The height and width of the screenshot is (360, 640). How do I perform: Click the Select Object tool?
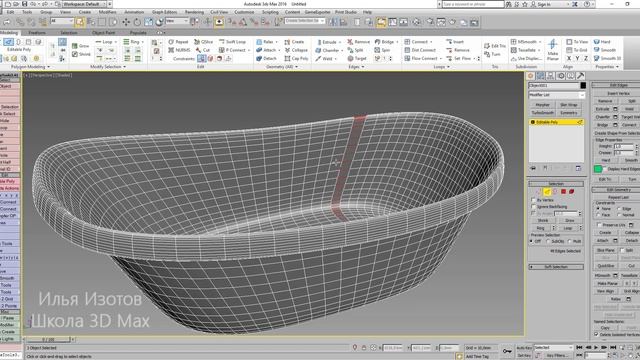tap(80, 22)
